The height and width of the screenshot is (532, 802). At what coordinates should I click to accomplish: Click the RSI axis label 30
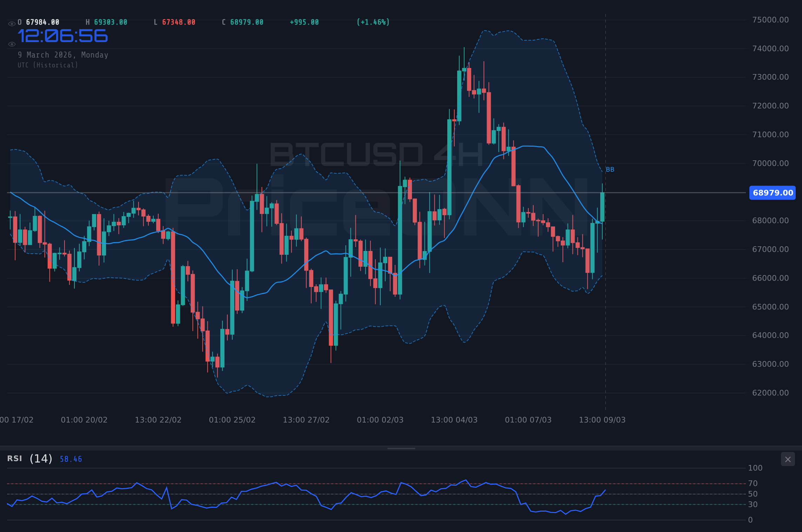click(x=753, y=504)
